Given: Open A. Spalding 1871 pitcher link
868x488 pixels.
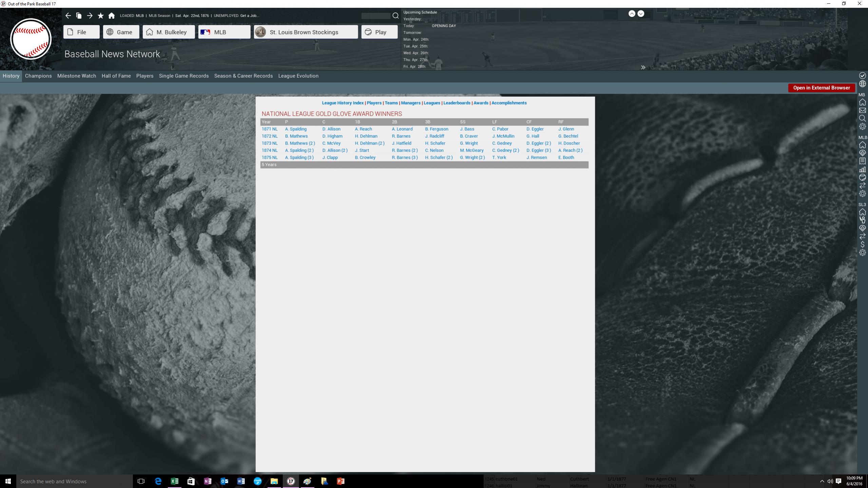Looking at the screenshot, I should coord(295,129).
